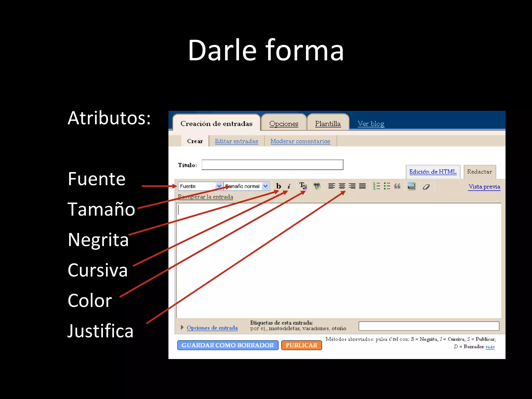Viewport: 532px width, 399px height.
Task: Align text left in the editor toolbar
Action: pos(331,186)
